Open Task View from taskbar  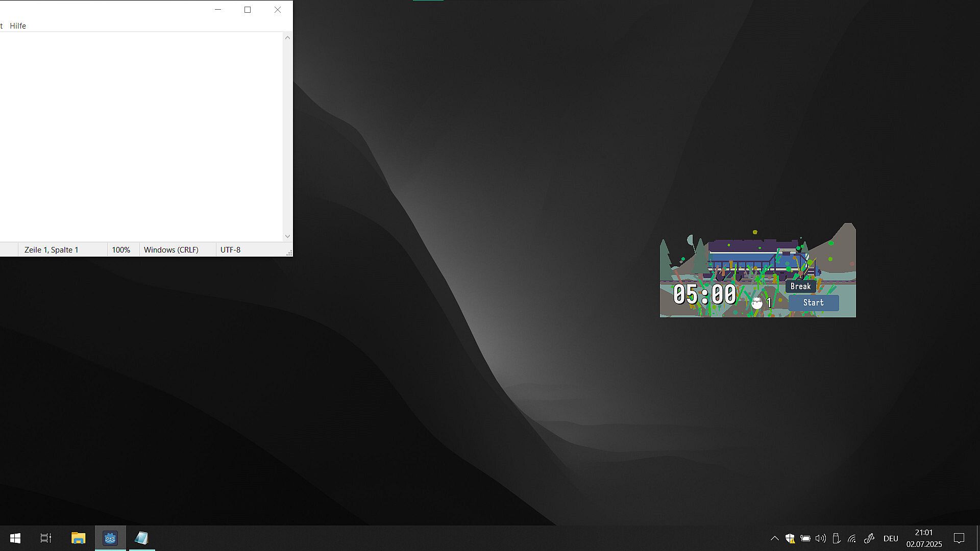tap(46, 538)
